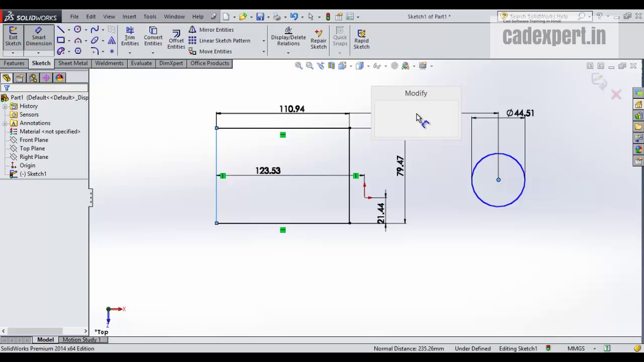Open the MMGS unit system dropdown
Image resolution: width=644 pixels, height=362 pixels.
point(594,348)
